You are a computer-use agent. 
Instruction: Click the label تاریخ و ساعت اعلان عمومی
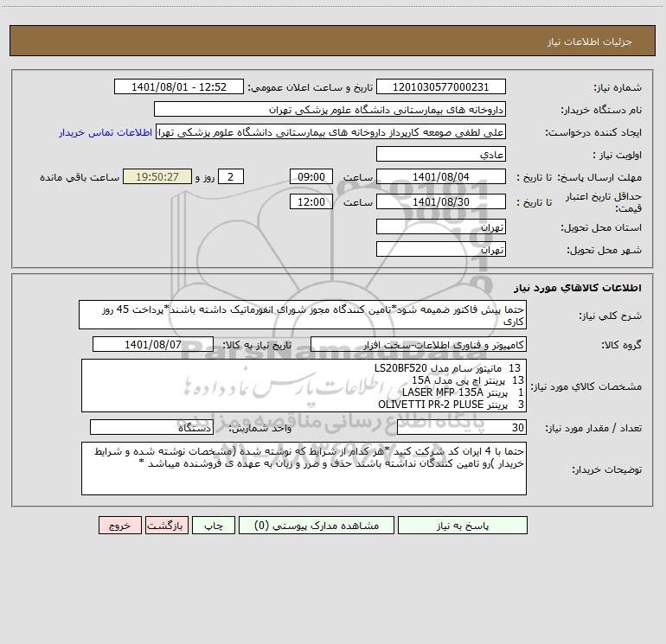coord(311,87)
